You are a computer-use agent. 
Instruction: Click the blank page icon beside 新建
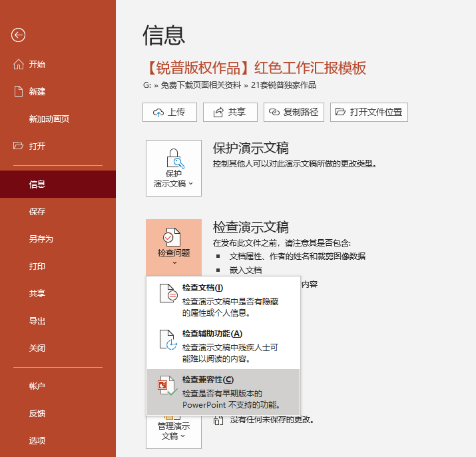19,91
